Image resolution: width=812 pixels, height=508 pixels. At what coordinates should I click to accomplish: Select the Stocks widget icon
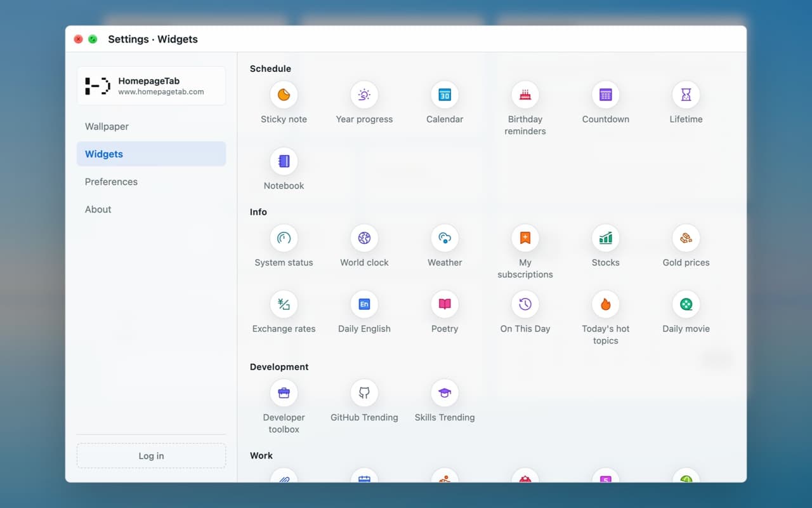pyautogui.click(x=606, y=238)
